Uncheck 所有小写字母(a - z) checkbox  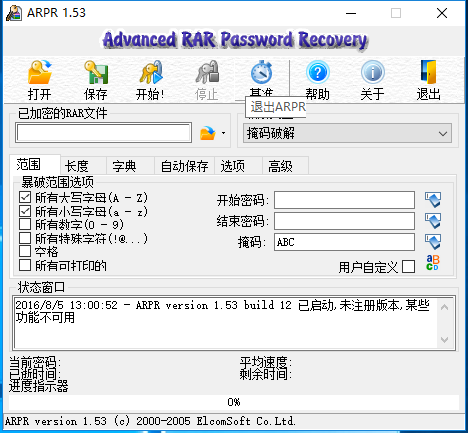(x=25, y=211)
